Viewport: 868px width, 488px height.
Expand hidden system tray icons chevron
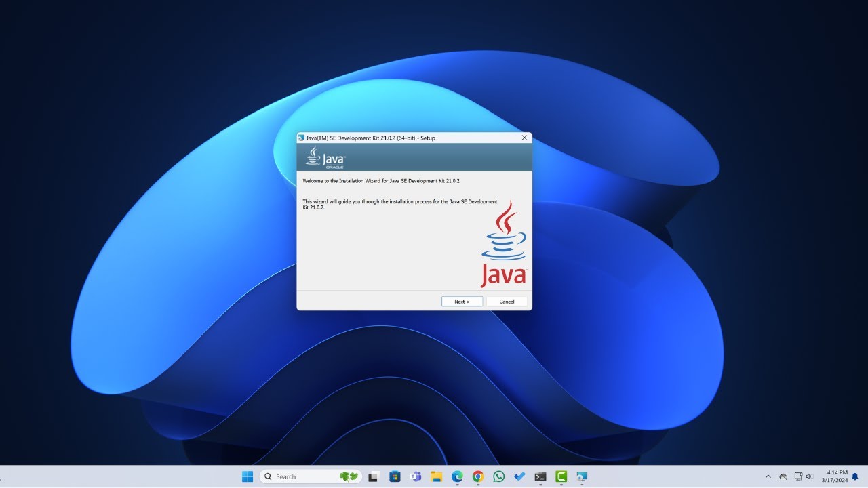click(x=768, y=476)
